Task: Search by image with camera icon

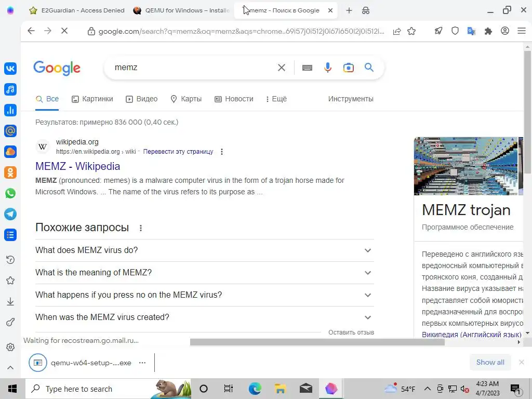Action: 349,68
